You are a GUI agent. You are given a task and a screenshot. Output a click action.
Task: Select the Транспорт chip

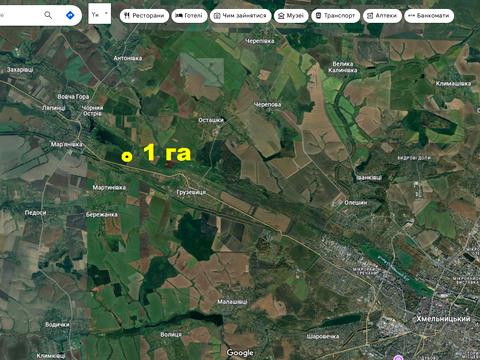coord(336,16)
